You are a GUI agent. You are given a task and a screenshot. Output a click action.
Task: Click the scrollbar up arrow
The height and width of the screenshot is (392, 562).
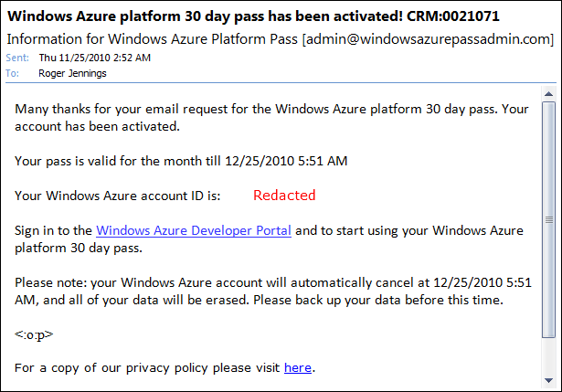[x=548, y=94]
